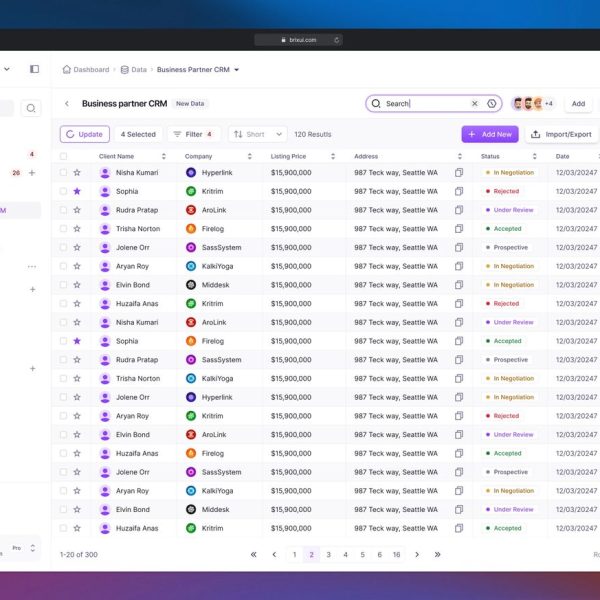Go to page 16 in pagination

(x=396, y=554)
